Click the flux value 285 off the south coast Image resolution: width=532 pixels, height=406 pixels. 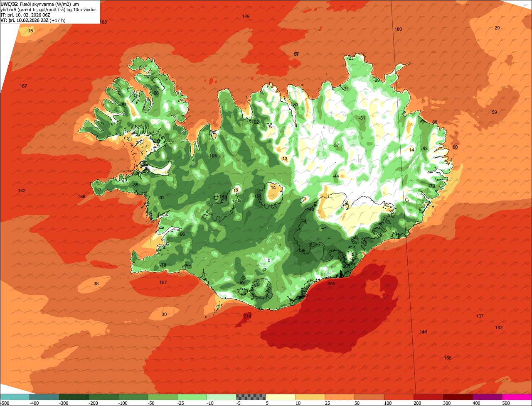point(331,284)
